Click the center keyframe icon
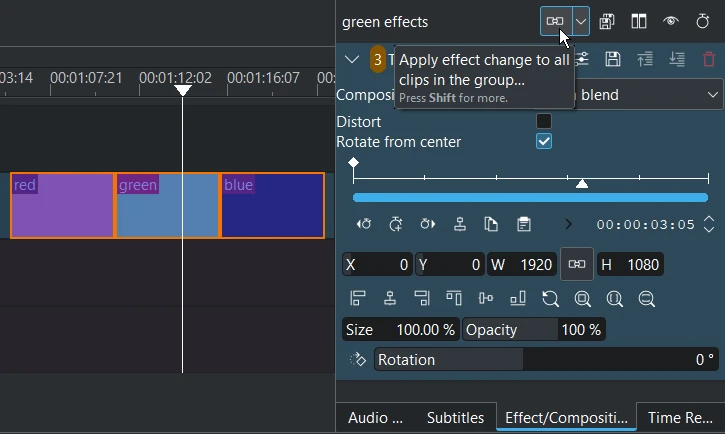Screen dimensions: 725x434 coord(460,224)
